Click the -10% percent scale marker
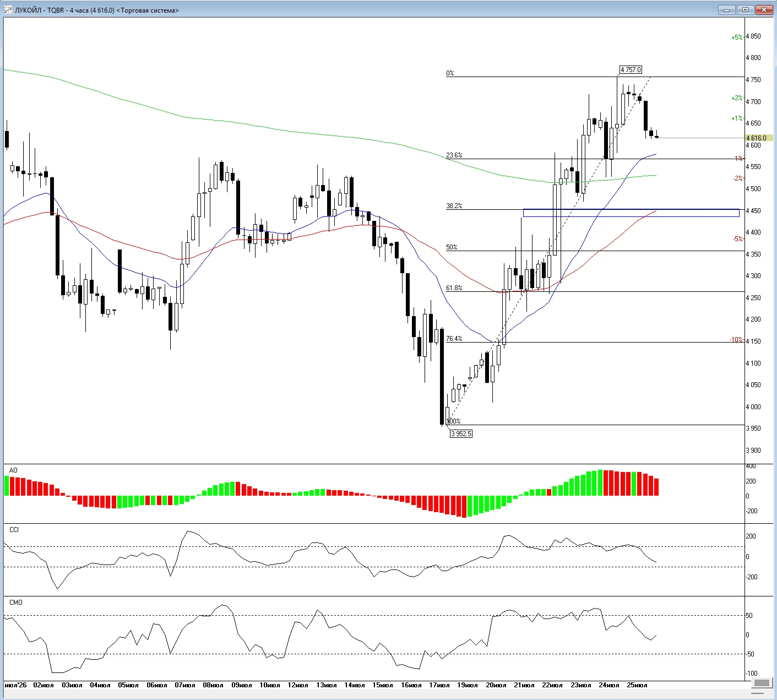 (x=736, y=340)
